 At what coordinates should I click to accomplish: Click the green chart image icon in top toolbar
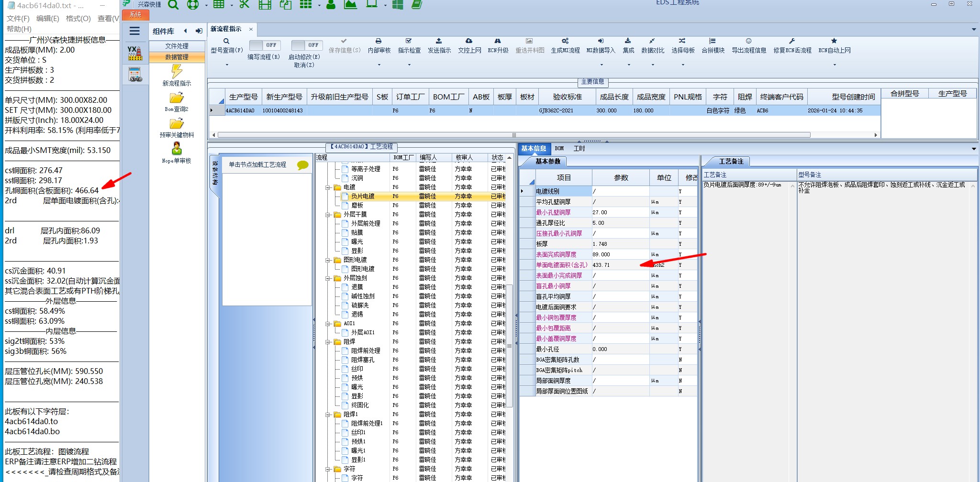click(351, 5)
